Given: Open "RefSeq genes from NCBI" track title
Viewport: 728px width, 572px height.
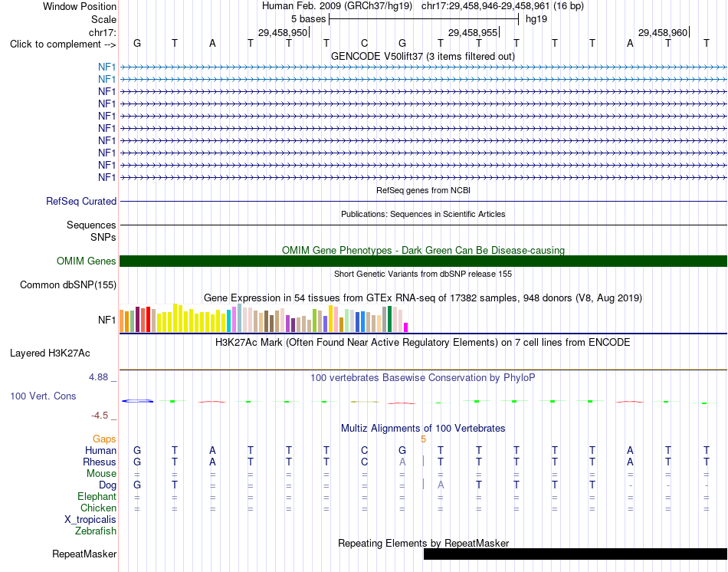Looking at the screenshot, I should pos(423,190).
